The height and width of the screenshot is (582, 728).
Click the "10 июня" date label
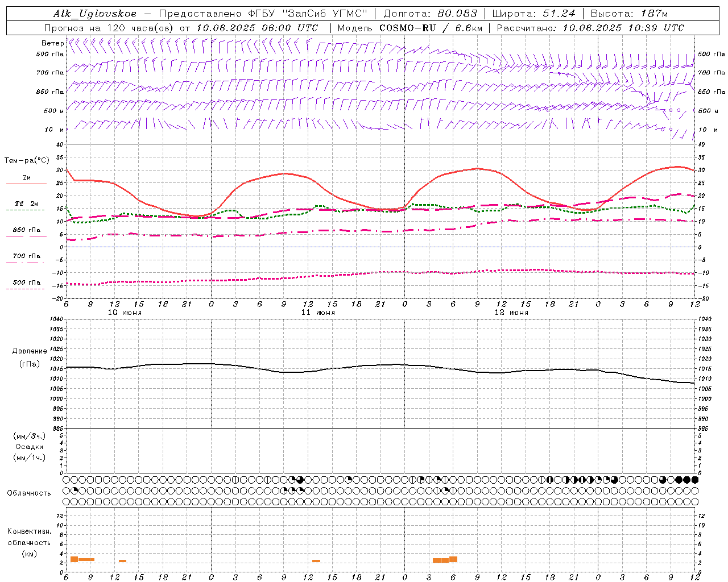click(125, 313)
